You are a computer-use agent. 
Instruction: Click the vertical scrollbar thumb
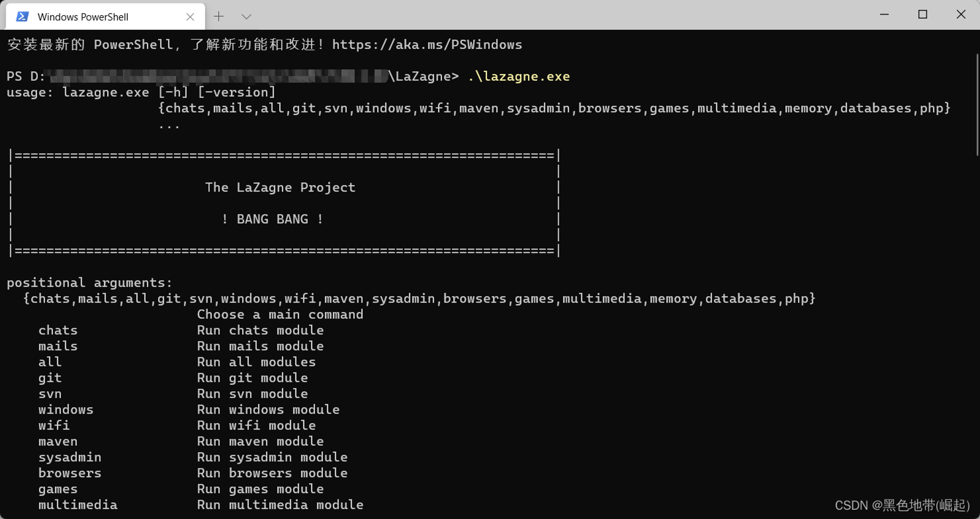pyautogui.click(x=977, y=105)
